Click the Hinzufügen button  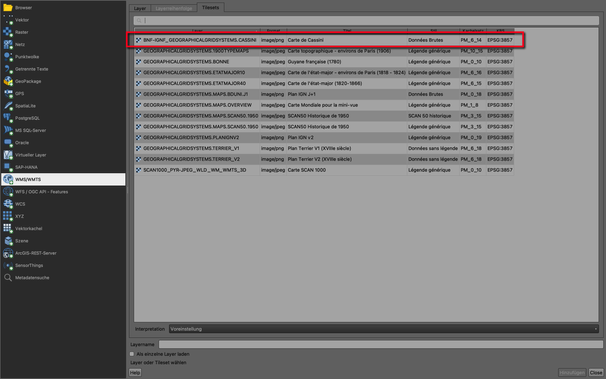pos(572,372)
